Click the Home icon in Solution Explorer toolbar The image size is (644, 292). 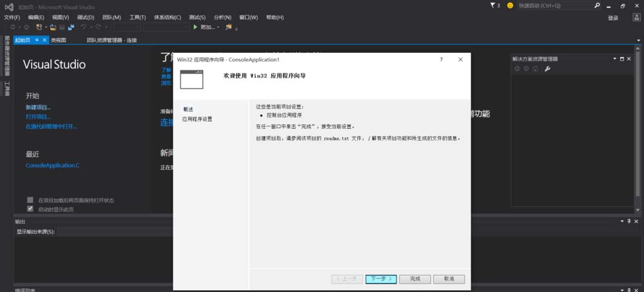click(x=536, y=69)
